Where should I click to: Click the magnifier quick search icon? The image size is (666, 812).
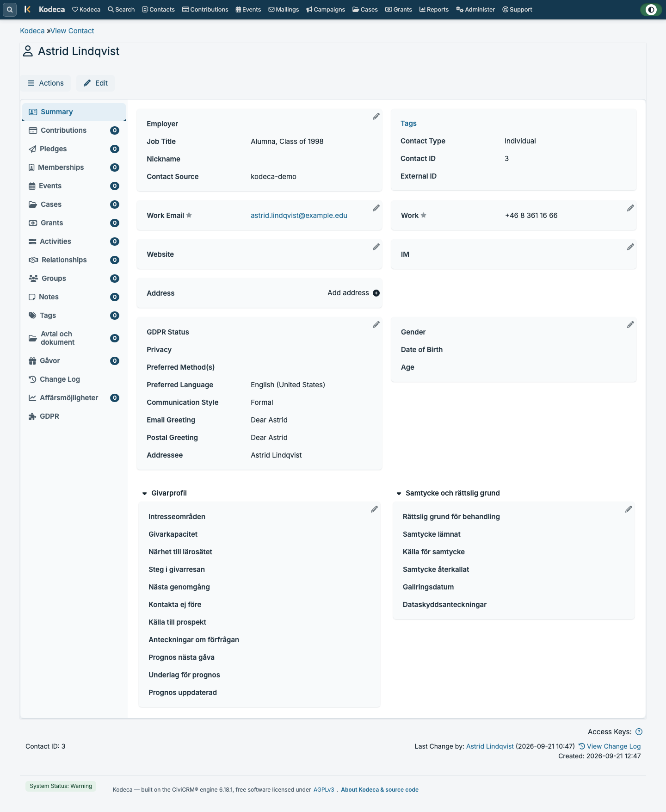pyautogui.click(x=10, y=9)
